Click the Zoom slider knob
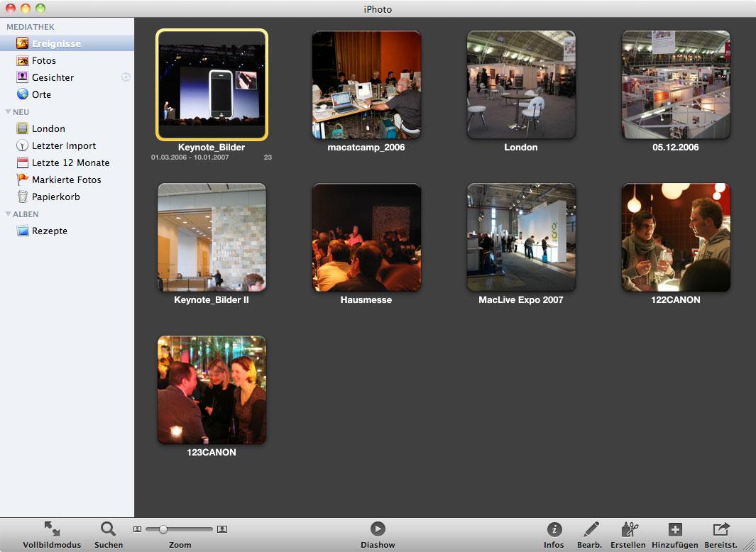The image size is (756, 552). (163, 529)
